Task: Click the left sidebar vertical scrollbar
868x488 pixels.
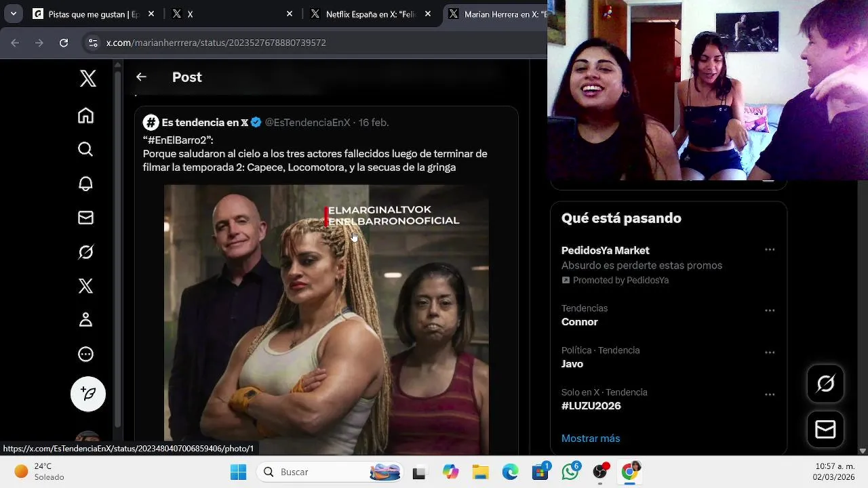Action: click(118, 247)
